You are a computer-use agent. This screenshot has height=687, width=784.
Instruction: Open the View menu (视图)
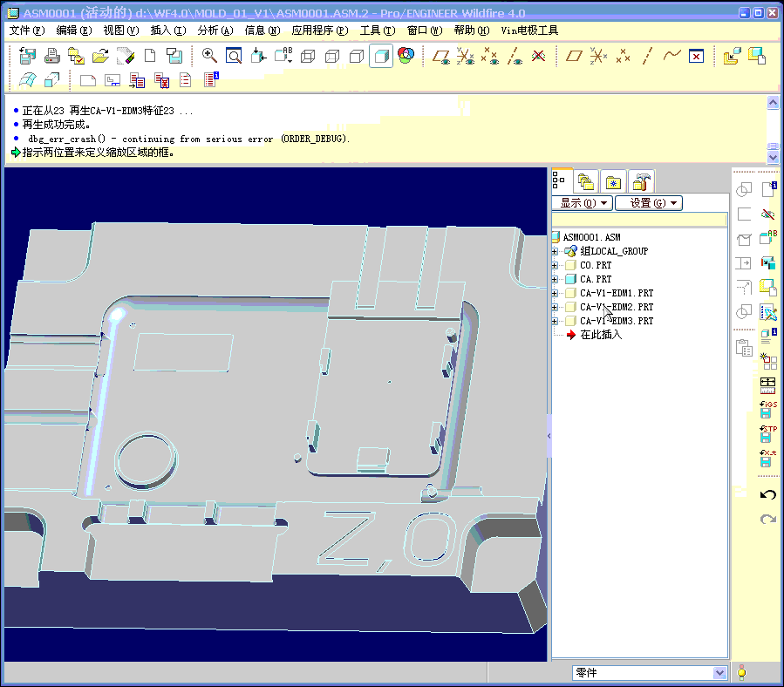click(x=121, y=31)
